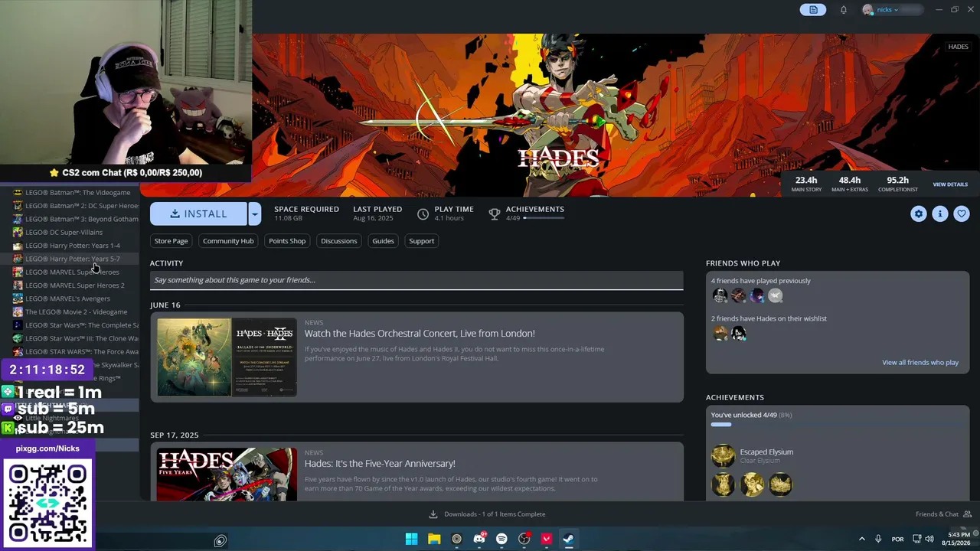Open Friends & Chat

(943, 514)
